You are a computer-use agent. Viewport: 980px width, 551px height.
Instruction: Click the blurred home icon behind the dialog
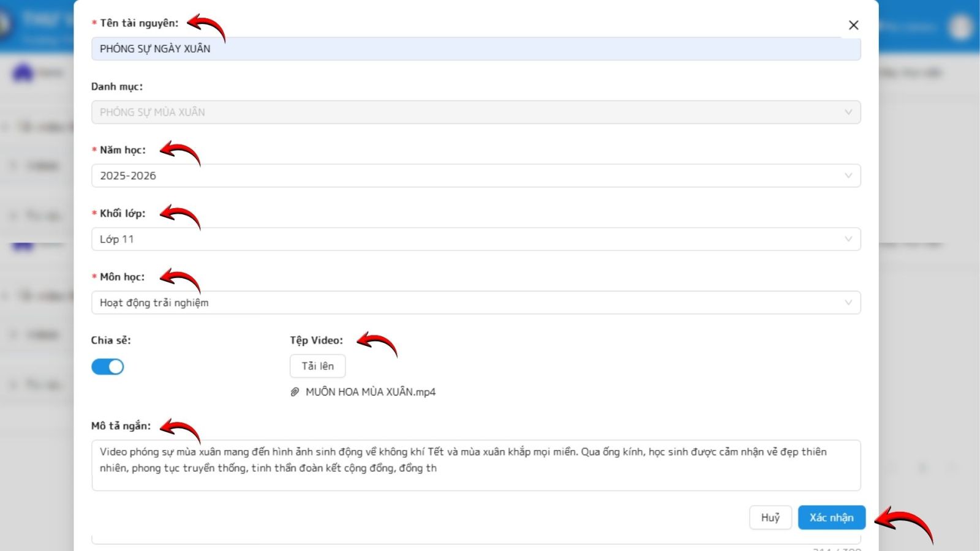[23, 73]
